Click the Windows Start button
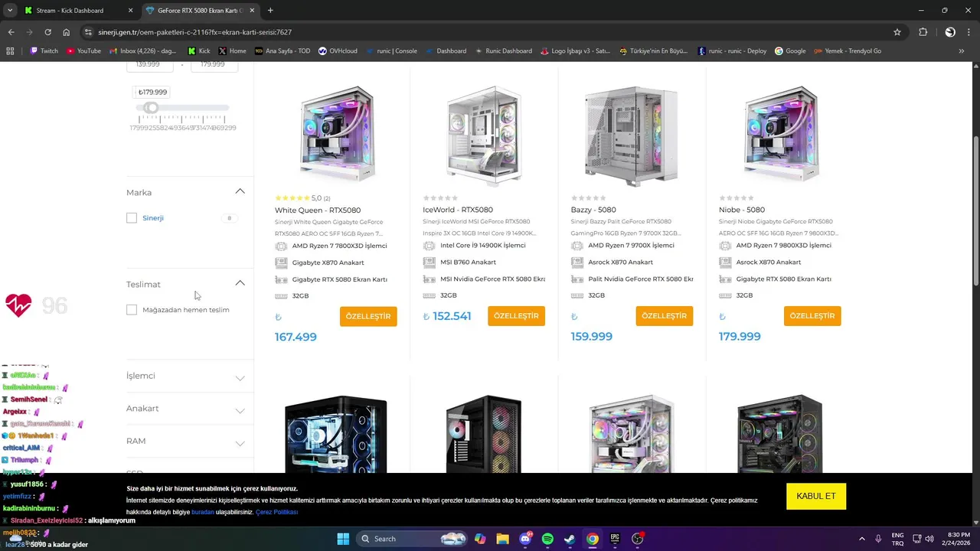 (343, 539)
